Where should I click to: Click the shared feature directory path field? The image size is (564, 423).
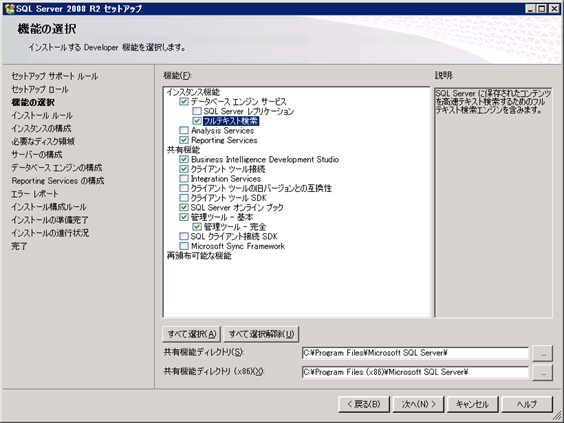click(415, 353)
